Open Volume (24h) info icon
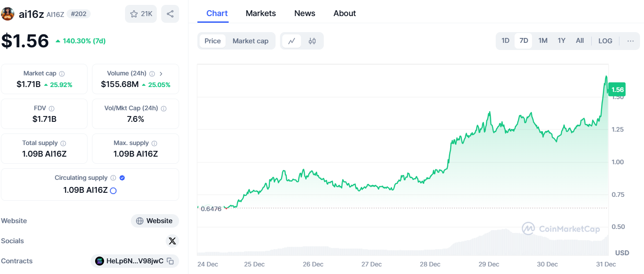 click(x=152, y=74)
